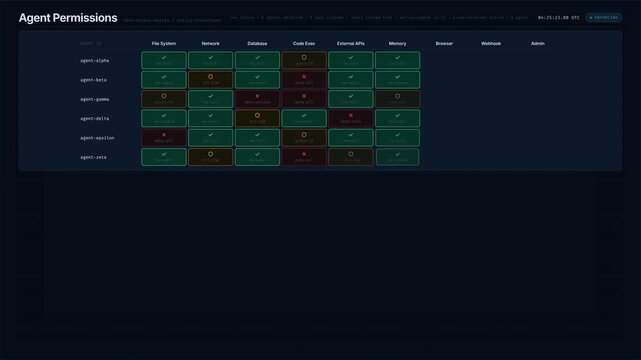The width and height of the screenshot is (641, 360).
Task: Click the Agent Permissions page title
Action: 68,18
